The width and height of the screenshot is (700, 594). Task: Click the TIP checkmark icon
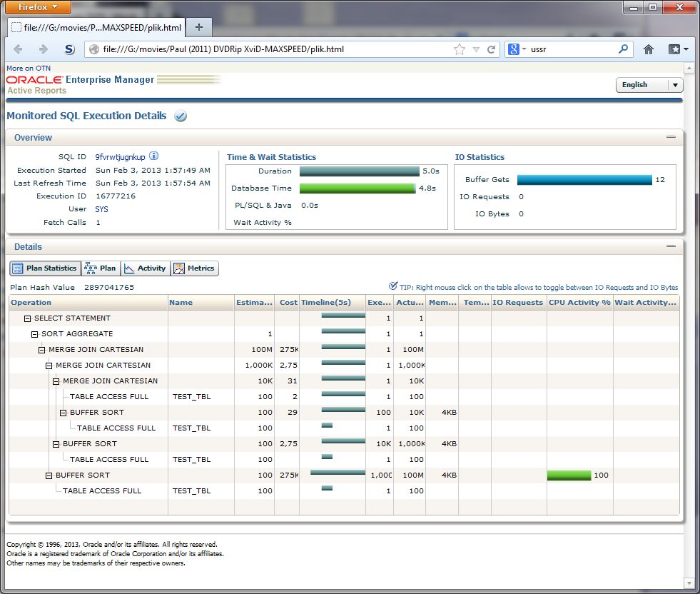point(393,286)
